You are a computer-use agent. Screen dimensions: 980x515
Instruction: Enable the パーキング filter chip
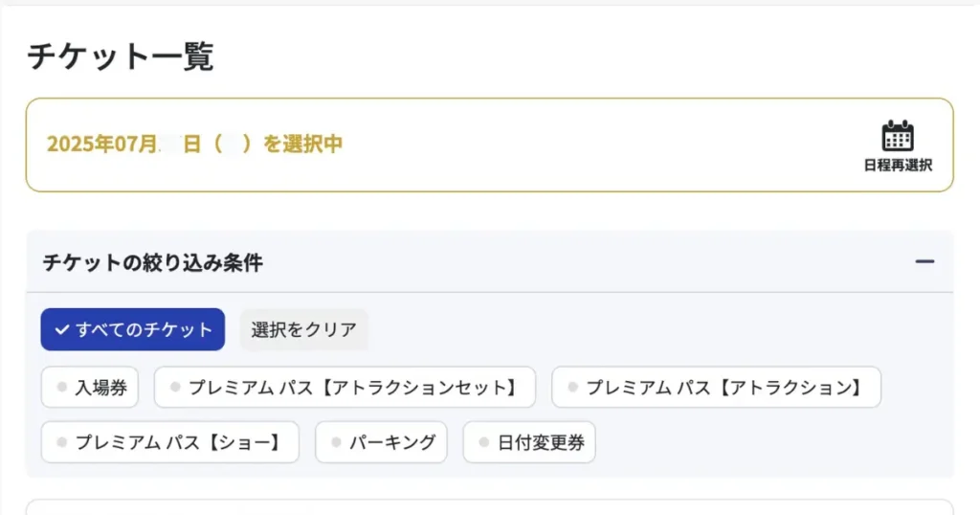click(x=381, y=442)
